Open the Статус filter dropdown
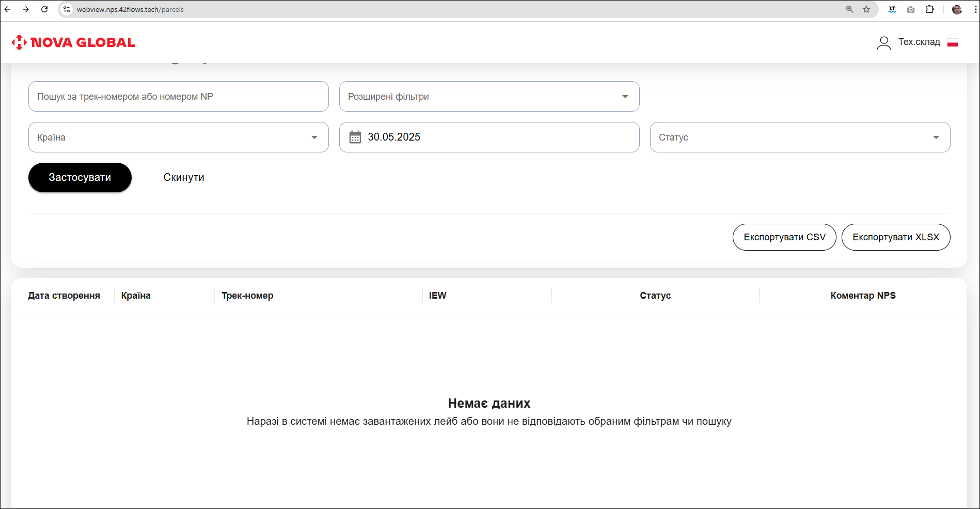The height and width of the screenshot is (509, 980). click(799, 137)
